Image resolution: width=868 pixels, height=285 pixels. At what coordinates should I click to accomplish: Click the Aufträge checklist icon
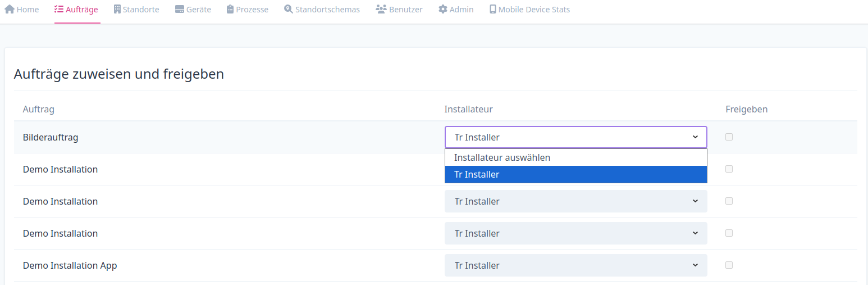tap(59, 10)
